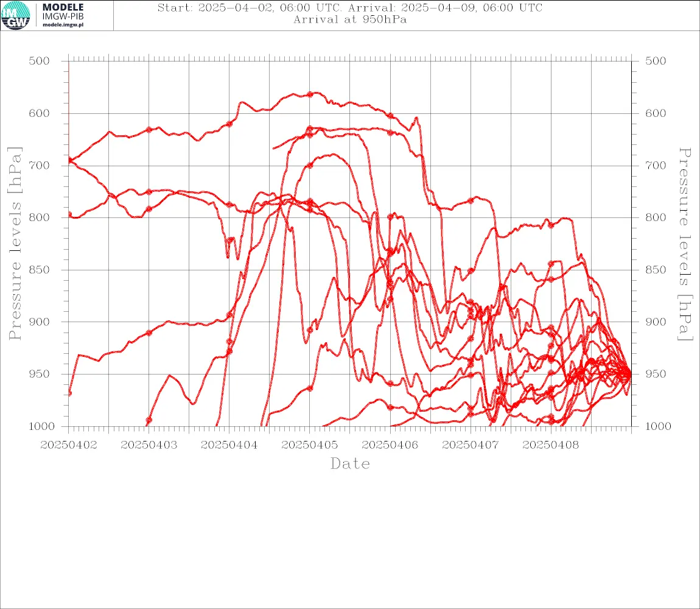Click the left axis 600 label

40,113
